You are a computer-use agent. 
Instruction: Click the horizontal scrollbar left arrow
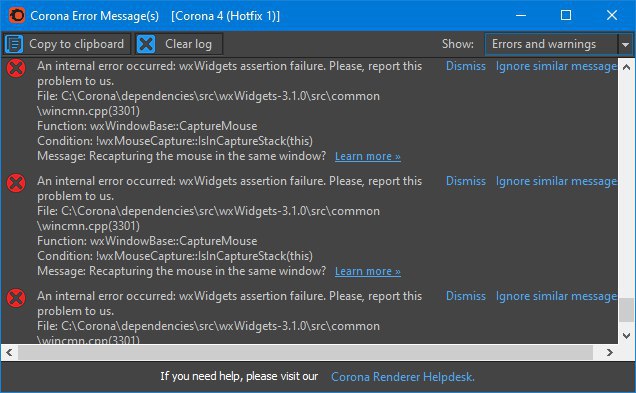point(9,352)
